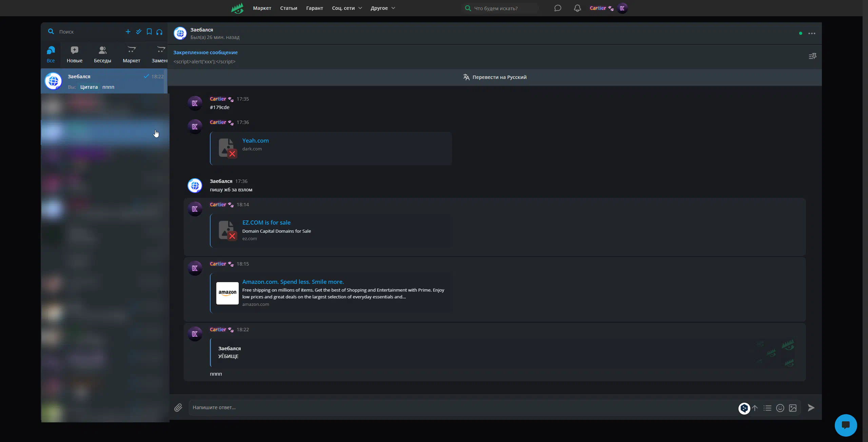Click Заебался avatar in chat header
The height and width of the screenshot is (442, 868).
pyautogui.click(x=180, y=33)
